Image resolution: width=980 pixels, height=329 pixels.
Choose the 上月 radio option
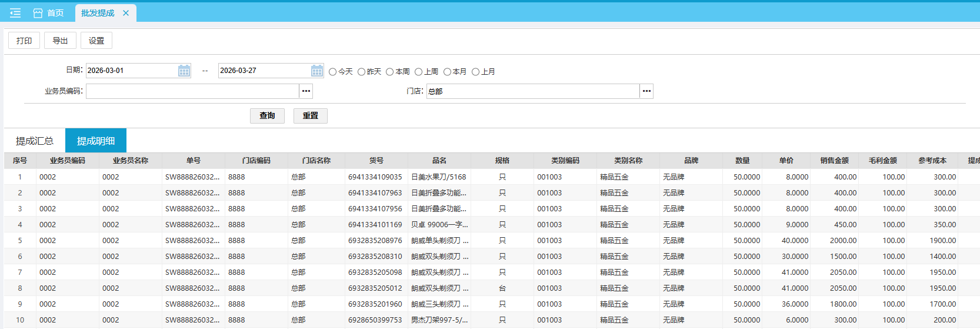(x=476, y=72)
